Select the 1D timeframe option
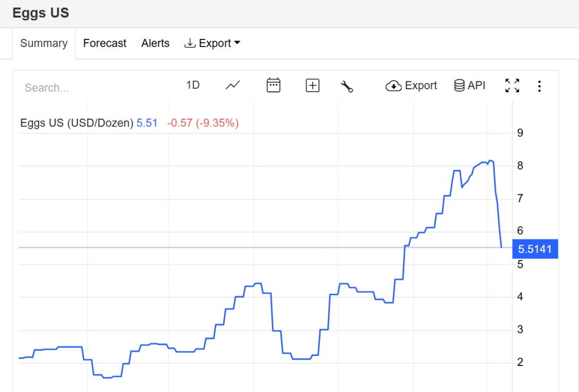Screen dimensions: 579x392 [193, 85]
